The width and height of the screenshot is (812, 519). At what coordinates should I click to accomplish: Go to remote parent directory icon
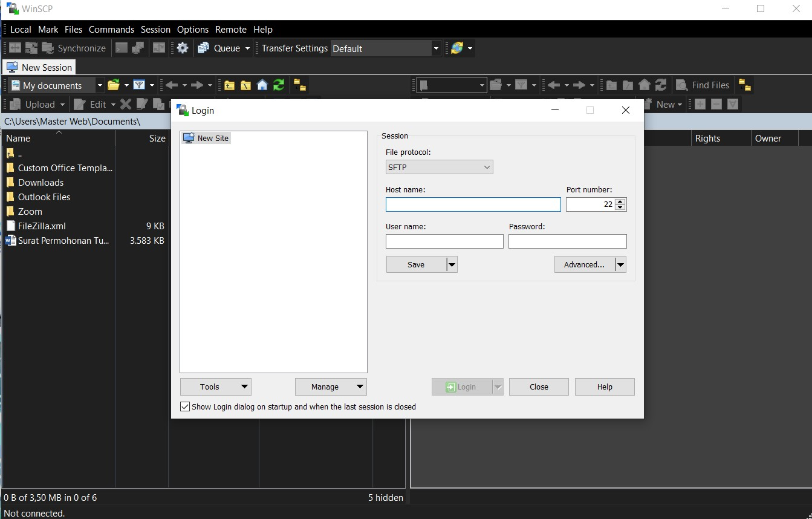612,85
